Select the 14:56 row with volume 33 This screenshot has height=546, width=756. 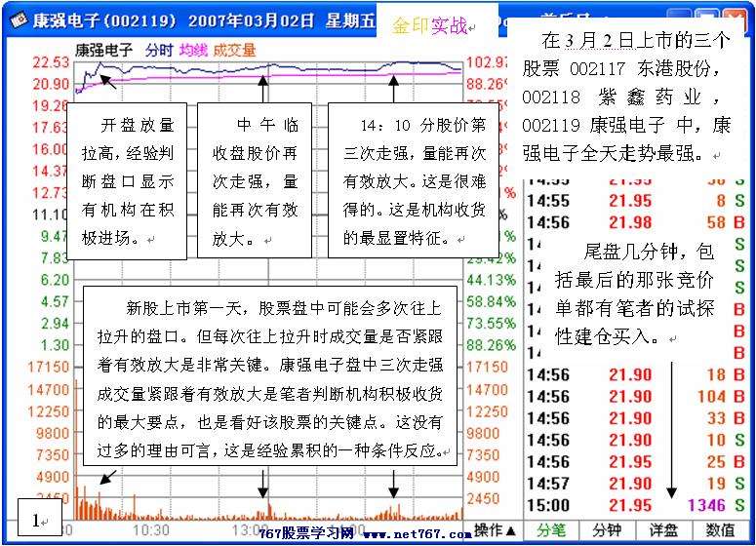click(x=635, y=418)
